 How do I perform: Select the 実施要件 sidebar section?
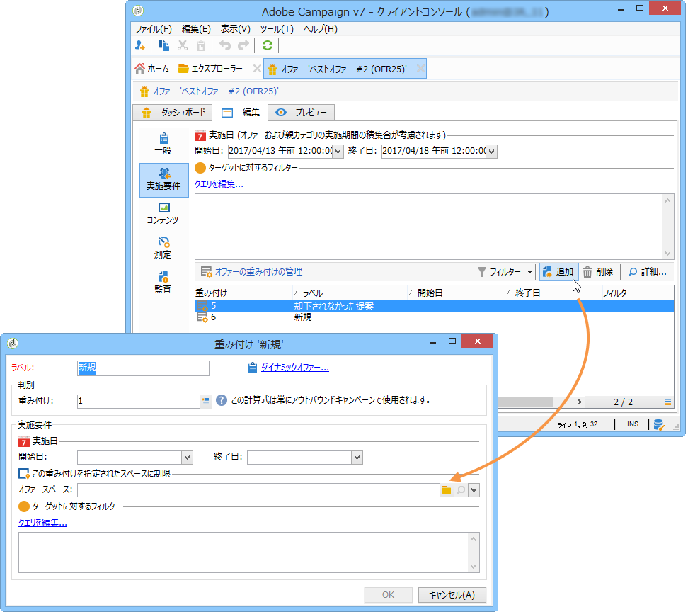[x=163, y=180]
